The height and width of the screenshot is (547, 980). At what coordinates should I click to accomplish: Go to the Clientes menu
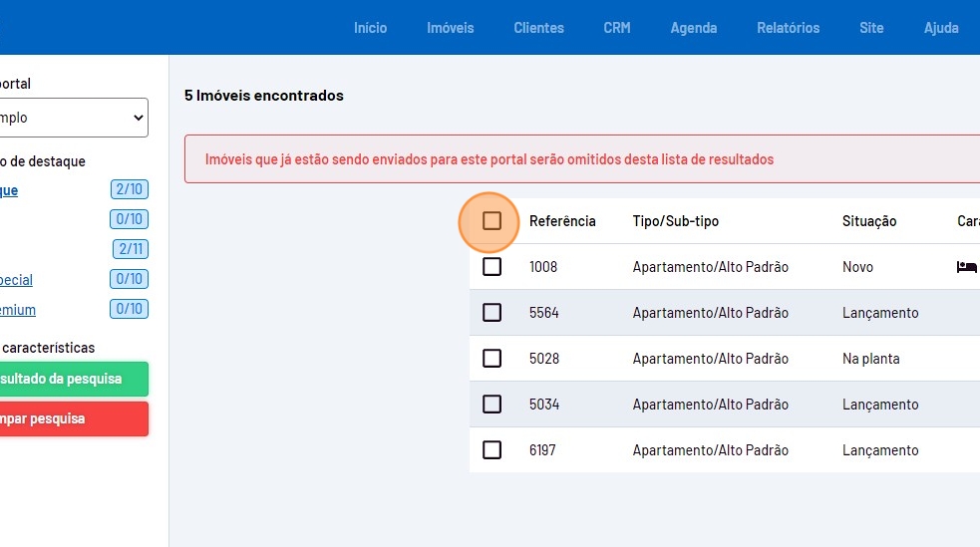point(538,28)
